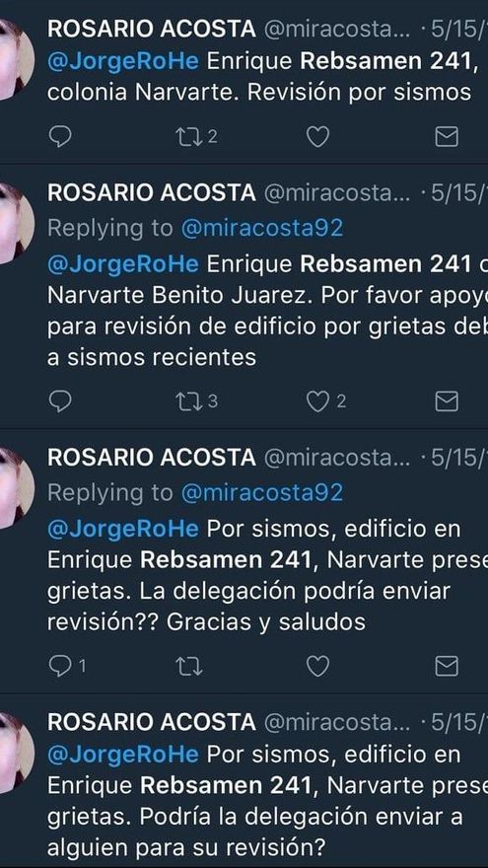Viewport: 488px width, 868px height.
Task: Retweet the 'Gracias y saludos' tweet
Action: pyautogui.click(x=188, y=667)
